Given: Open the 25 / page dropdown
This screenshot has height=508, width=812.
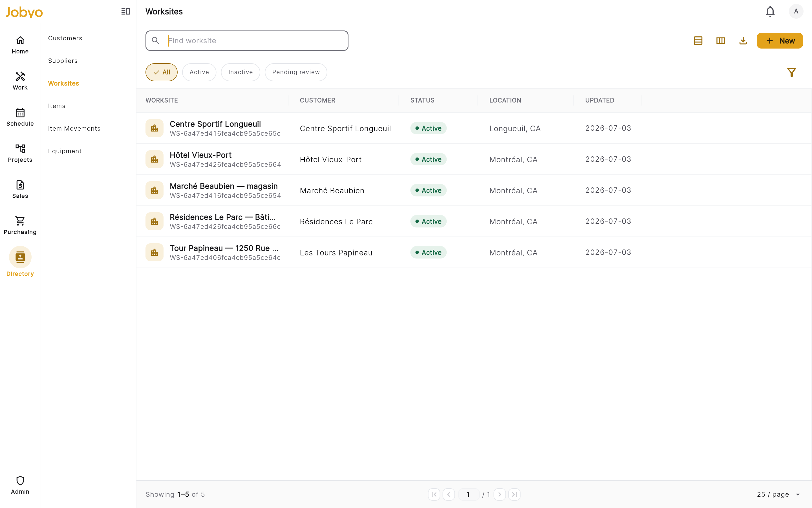Looking at the screenshot, I should [778, 494].
